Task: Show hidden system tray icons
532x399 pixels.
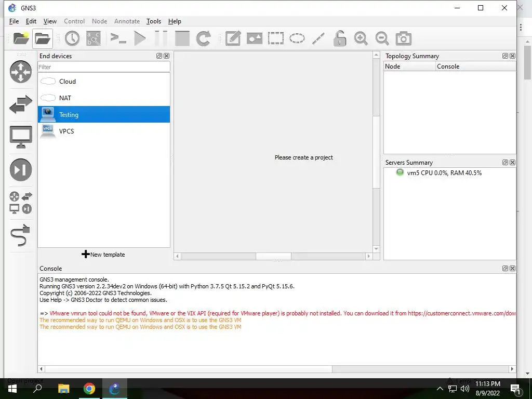Action: click(x=440, y=389)
